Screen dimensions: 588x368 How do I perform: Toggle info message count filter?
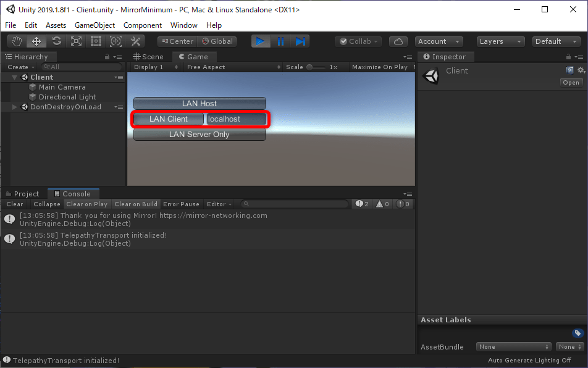click(362, 204)
